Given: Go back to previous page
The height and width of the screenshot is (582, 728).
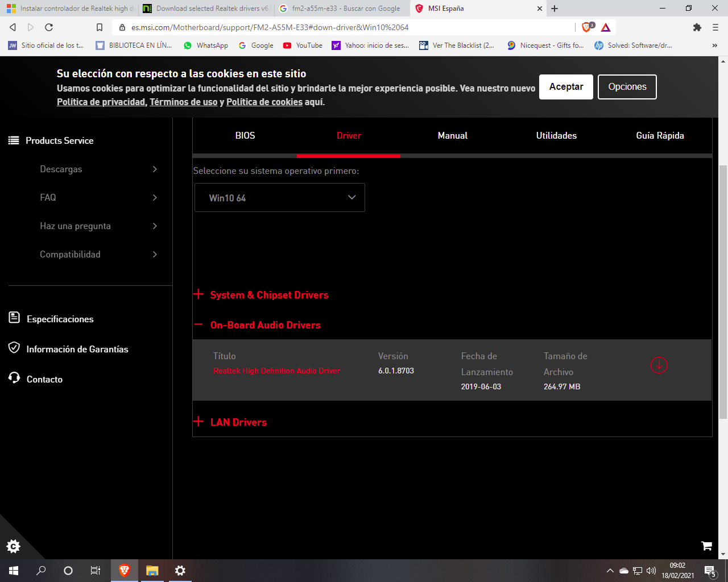Looking at the screenshot, I should [13, 27].
